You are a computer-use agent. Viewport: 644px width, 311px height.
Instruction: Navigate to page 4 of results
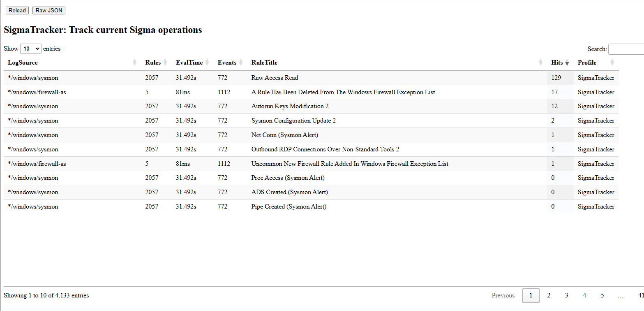coord(584,295)
